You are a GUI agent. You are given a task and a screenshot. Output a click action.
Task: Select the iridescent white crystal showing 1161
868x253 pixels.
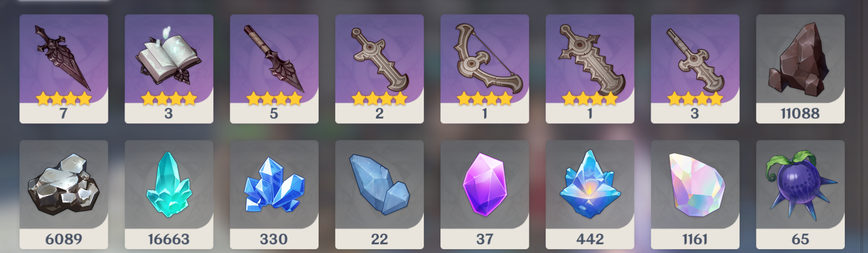695,195
